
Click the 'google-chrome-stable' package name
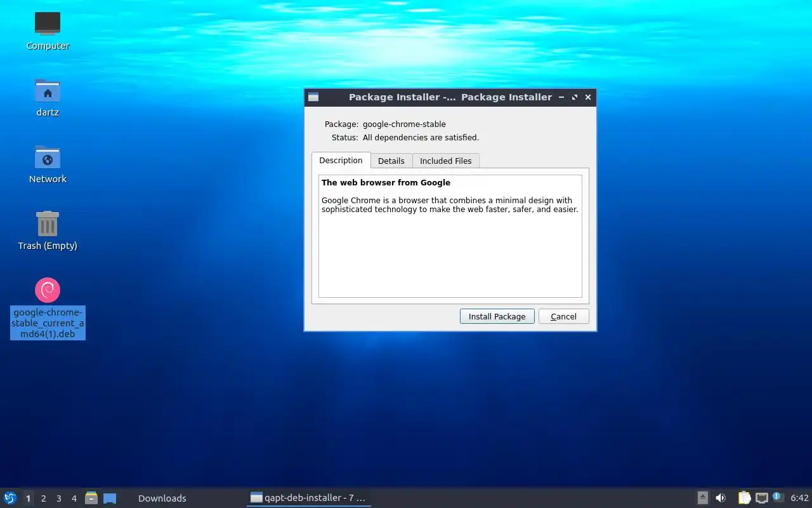coord(404,124)
